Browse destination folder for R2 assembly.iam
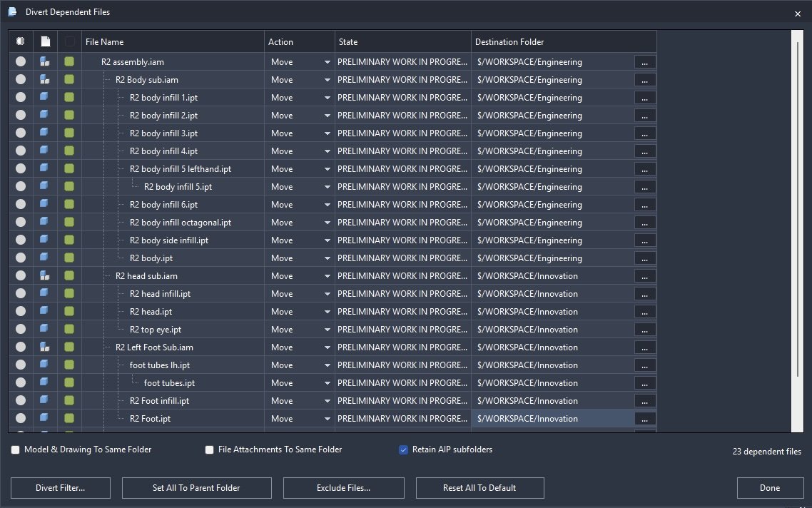Image resolution: width=812 pixels, height=508 pixels. (x=645, y=62)
